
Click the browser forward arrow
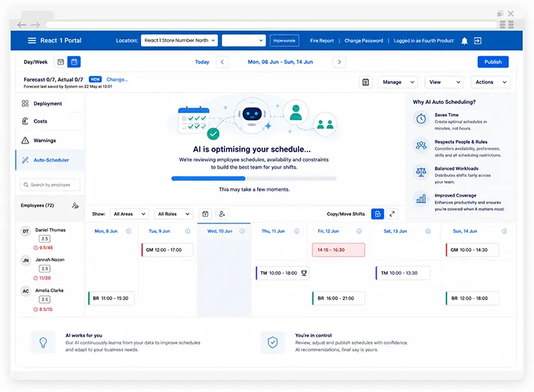click(x=36, y=25)
